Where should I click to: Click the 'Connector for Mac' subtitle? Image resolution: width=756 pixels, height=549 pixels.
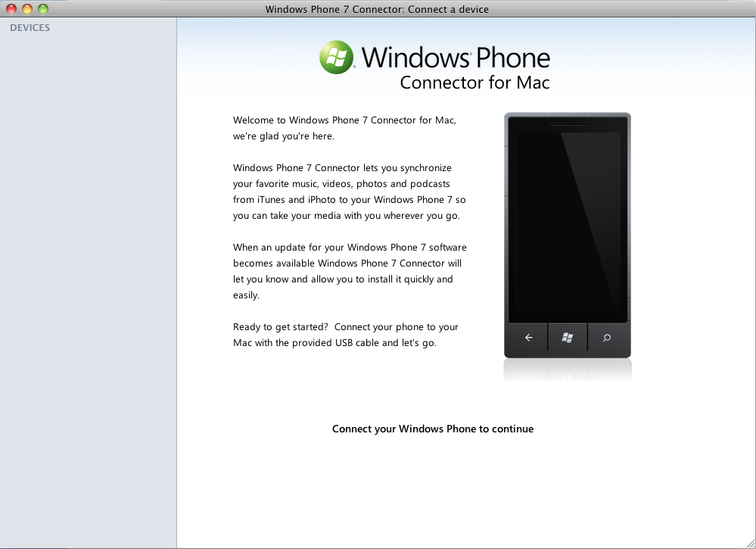(475, 83)
